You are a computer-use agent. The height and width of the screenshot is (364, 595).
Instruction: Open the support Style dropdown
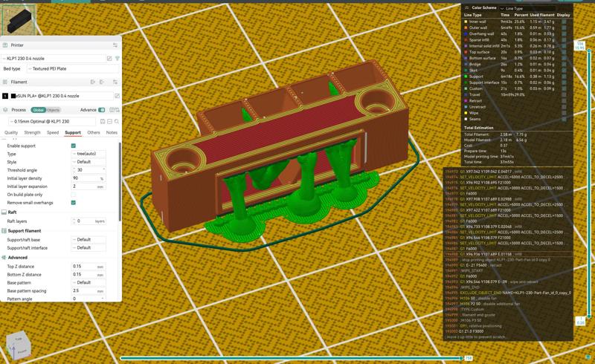point(89,162)
